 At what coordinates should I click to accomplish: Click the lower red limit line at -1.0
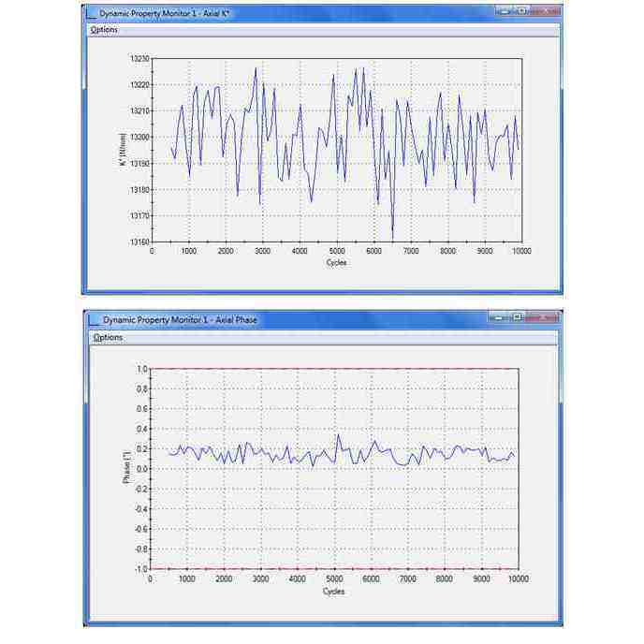[334, 569]
